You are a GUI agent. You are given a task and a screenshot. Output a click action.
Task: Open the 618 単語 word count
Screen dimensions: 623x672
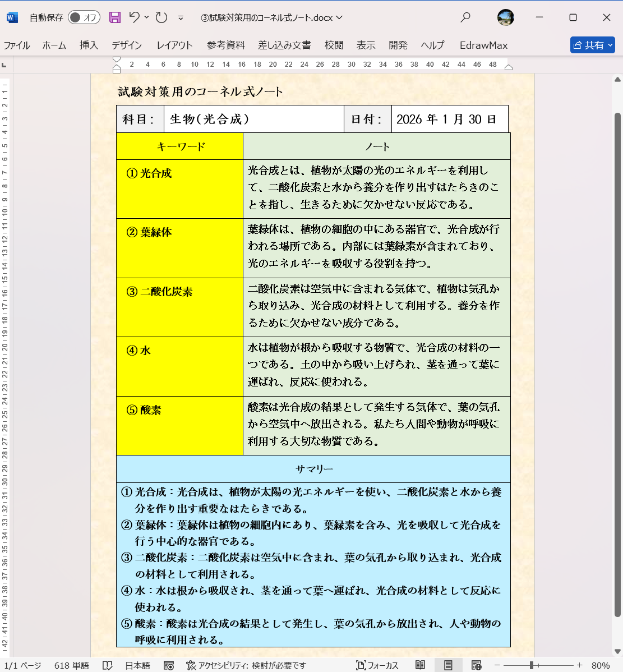click(x=71, y=665)
